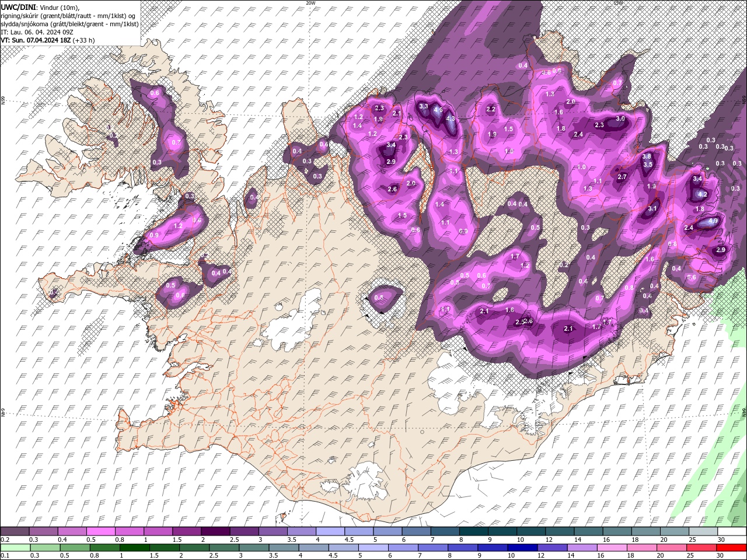Click the 3.1 snowfall value on the map
This screenshot has height=560, width=747.
tap(652, 208)
